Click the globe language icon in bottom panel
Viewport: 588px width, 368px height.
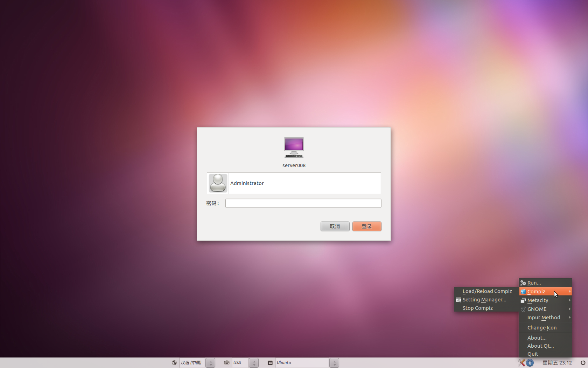[174, 363]
